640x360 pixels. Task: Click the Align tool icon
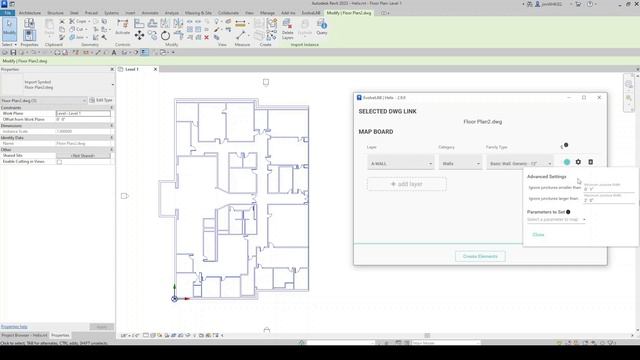click(139, 23)
